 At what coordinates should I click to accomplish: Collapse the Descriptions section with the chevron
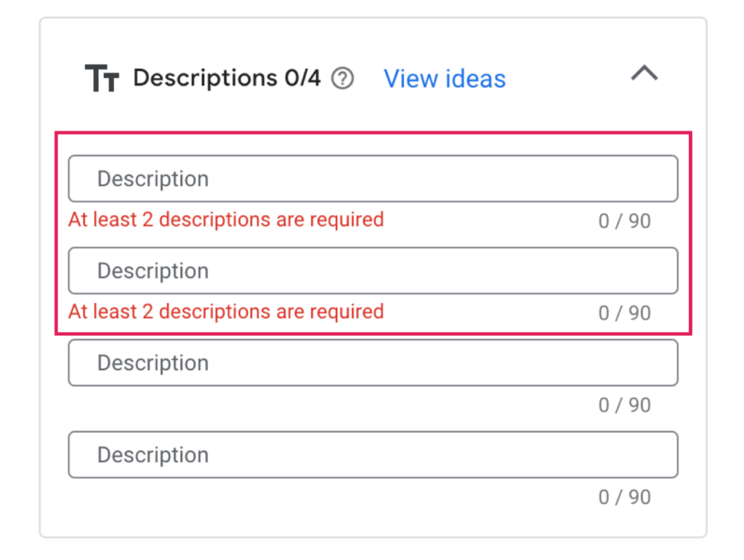(x=644, y=73)
